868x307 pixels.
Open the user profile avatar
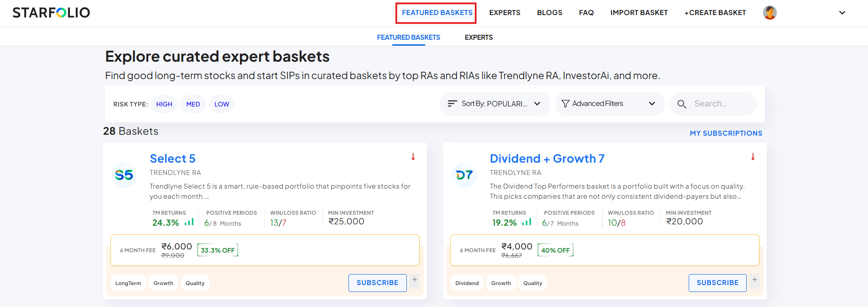(x=769, y=13)
